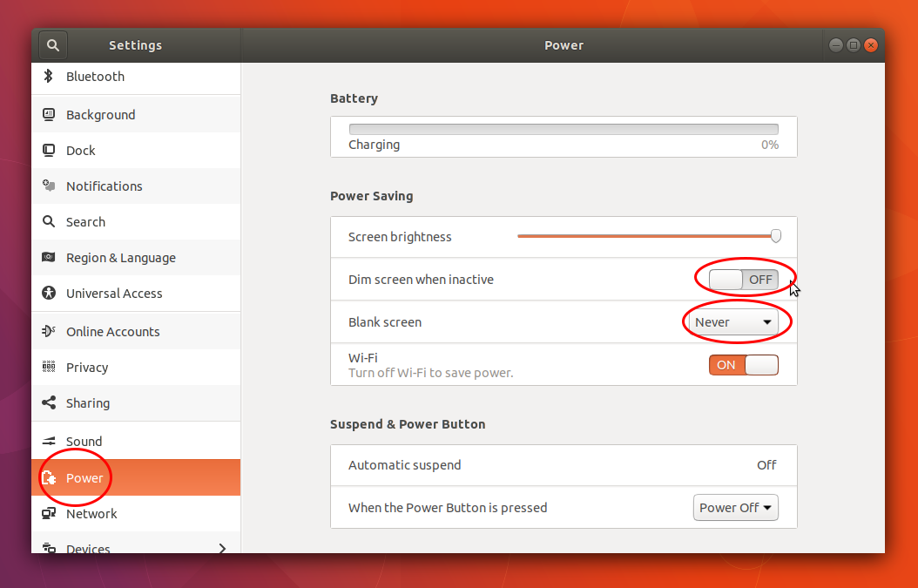Viewport: 918px width, 588px height.
Task: Click the Network computers icon
Action: [49, 514]
